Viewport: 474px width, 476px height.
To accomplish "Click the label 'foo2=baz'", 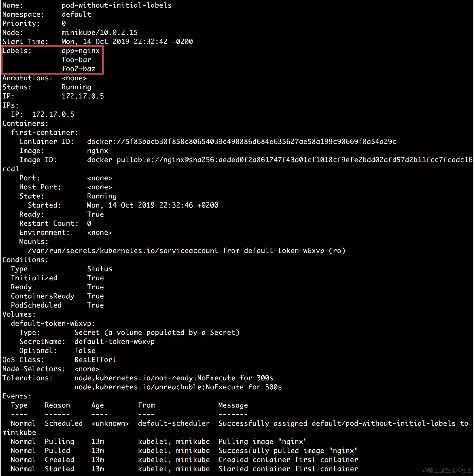I will tap(78, 69).
